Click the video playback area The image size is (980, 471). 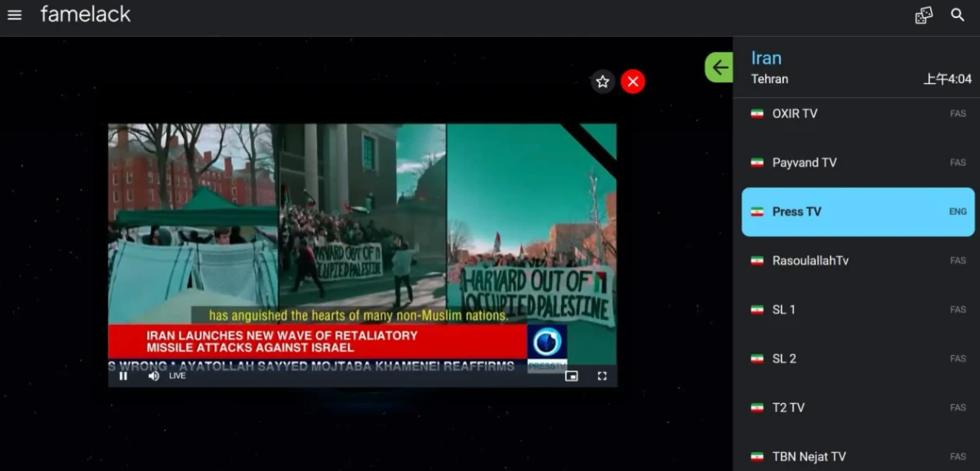click(x=362, y=229)
